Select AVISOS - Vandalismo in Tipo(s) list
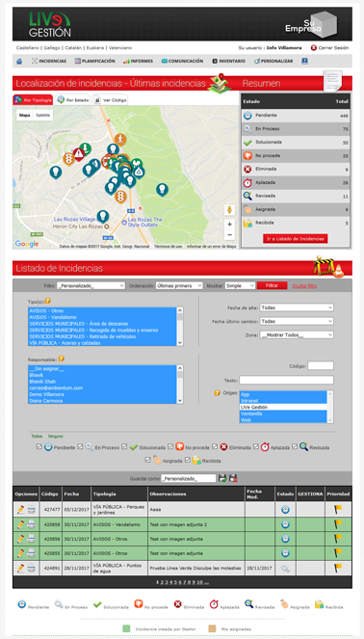This screenshot has width=364, height=639. click(103, 317)
